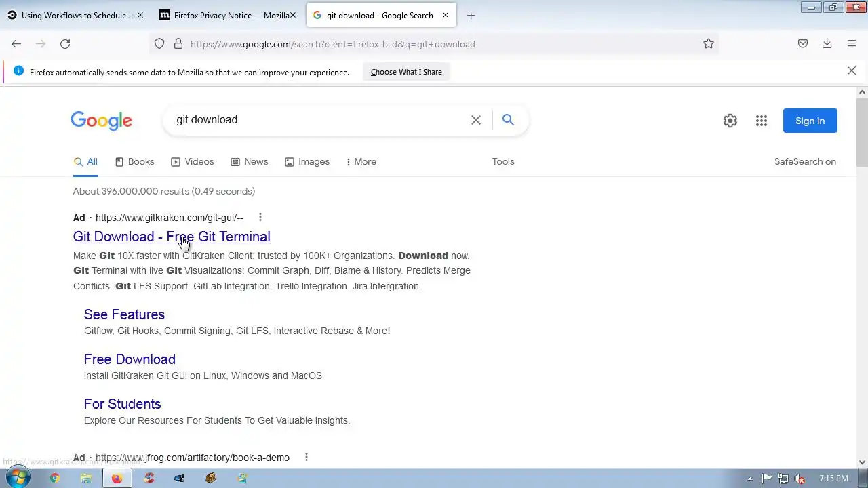Go back using the browser back arrow
868x488 pixels.
[x=16, y=44]
